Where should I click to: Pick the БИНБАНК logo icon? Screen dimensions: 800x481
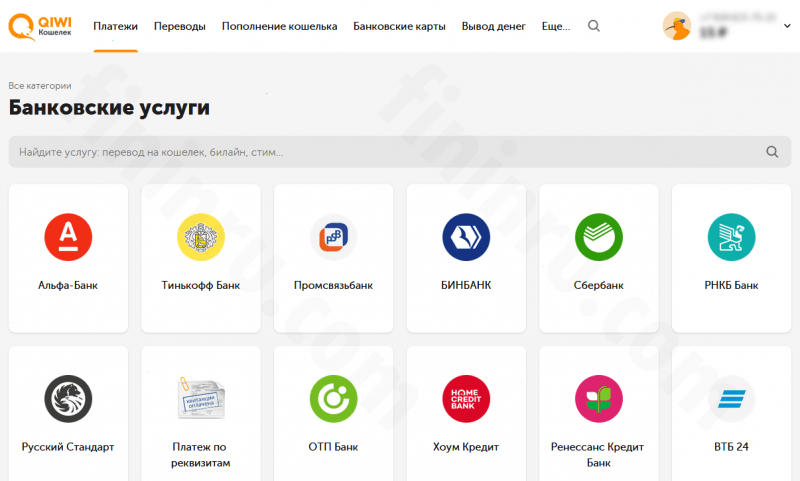tap(466, 237)
